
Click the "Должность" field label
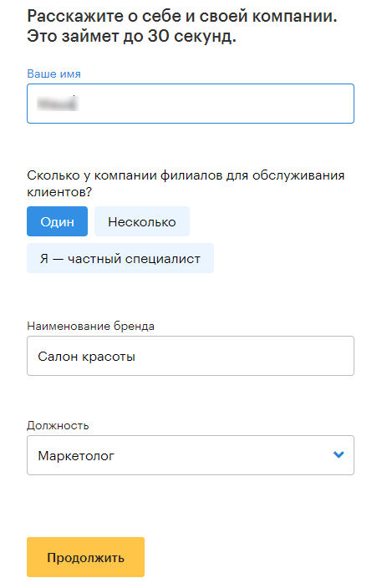point(58,426)
